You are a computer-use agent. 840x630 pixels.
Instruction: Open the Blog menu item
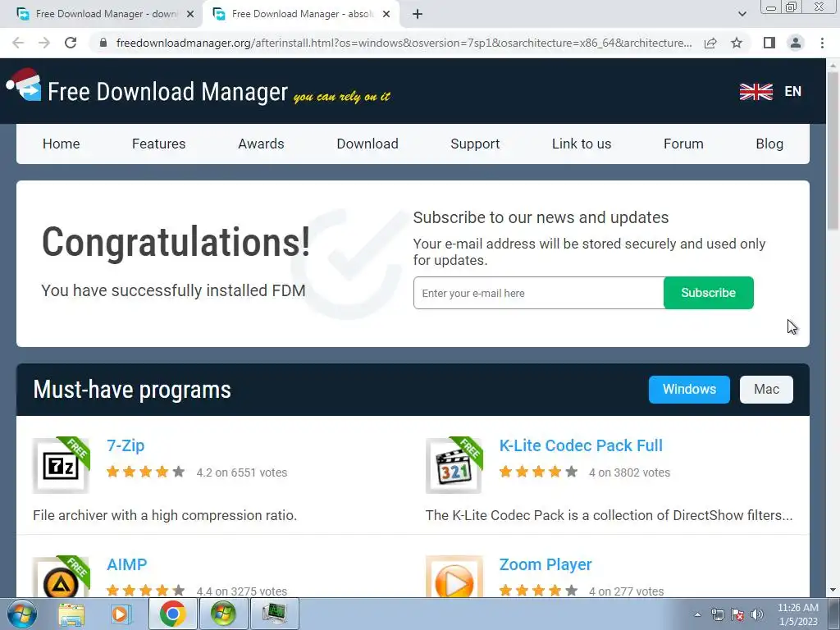coord(769,144)
